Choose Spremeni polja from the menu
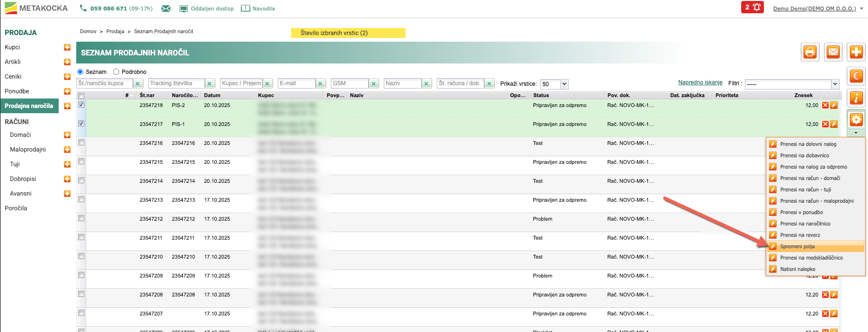868x332 pixels. (x=797, y=246)
